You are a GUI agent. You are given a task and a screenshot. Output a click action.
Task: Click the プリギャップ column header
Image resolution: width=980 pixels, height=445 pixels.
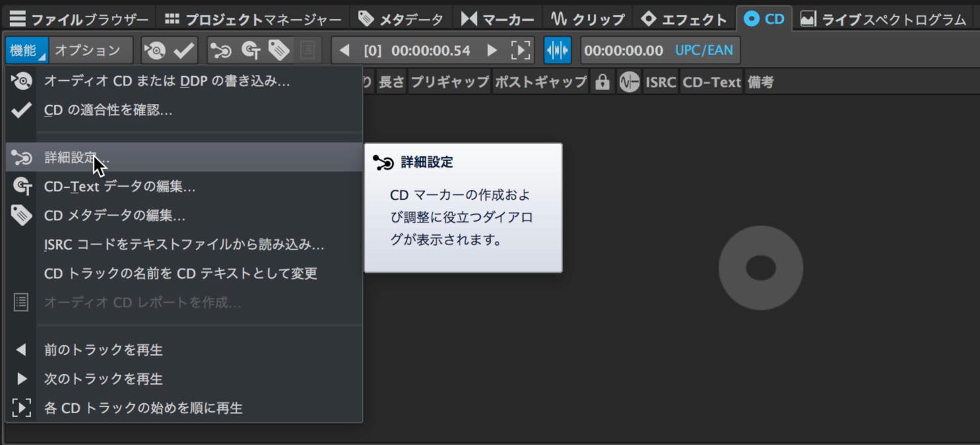point(449,82)
